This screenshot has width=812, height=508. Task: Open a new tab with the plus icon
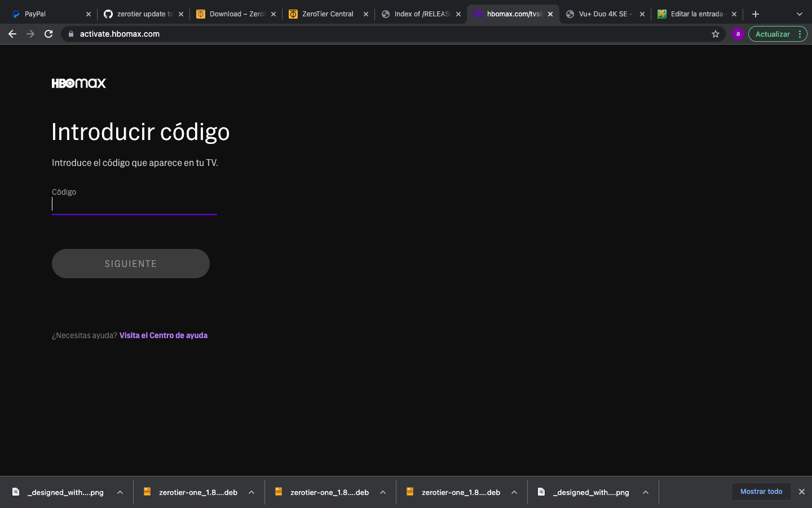coord(756,14)
